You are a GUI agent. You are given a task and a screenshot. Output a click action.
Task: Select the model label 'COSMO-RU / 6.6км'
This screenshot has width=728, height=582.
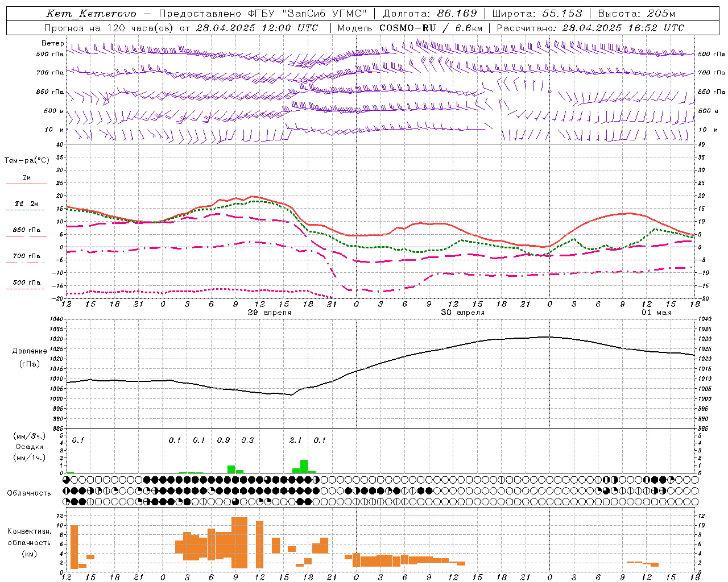pos(431,28)
